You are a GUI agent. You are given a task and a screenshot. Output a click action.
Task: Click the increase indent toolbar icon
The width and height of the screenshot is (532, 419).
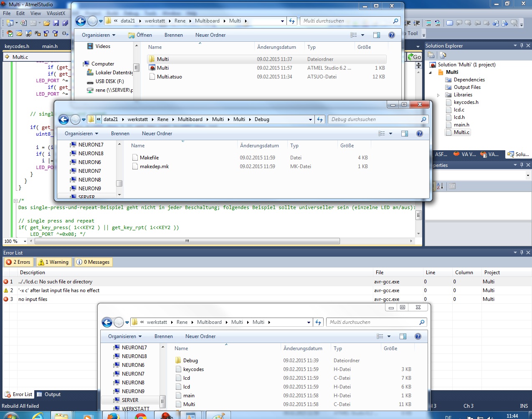click(416, 23)
